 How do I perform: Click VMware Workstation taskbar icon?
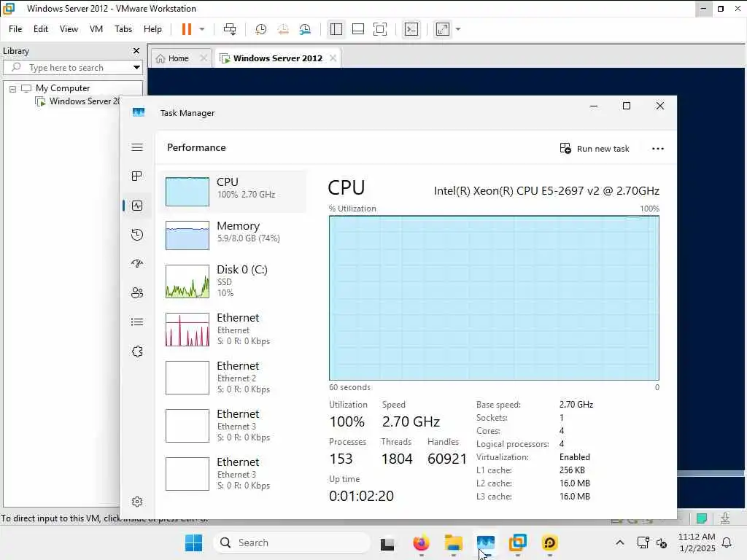click(518, 542)
